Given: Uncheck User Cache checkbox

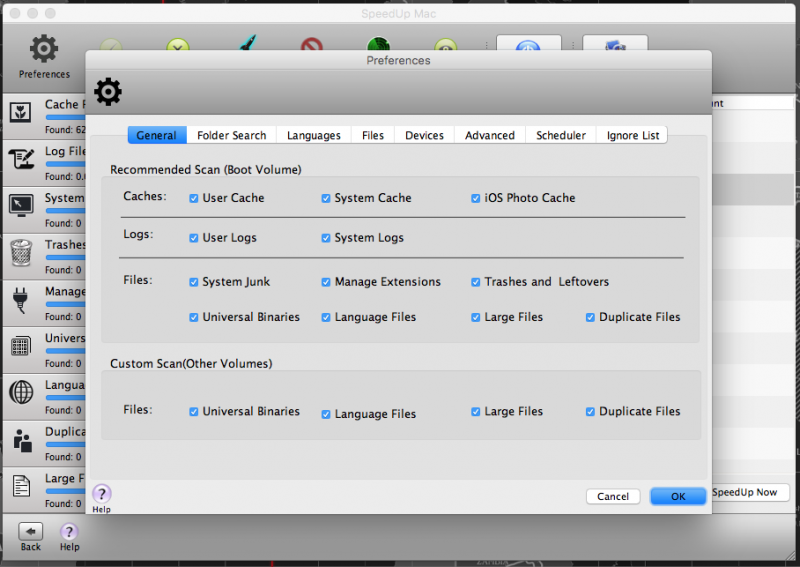Looking at the screenshot, I should tap(193, 199).
